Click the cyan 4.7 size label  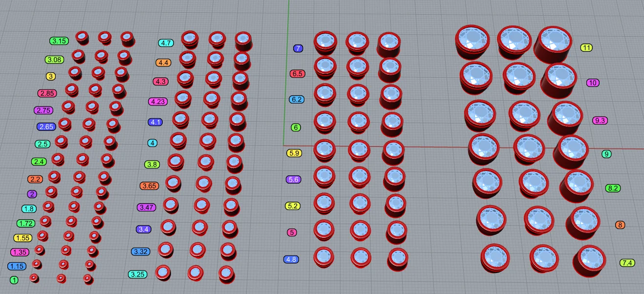166,43
